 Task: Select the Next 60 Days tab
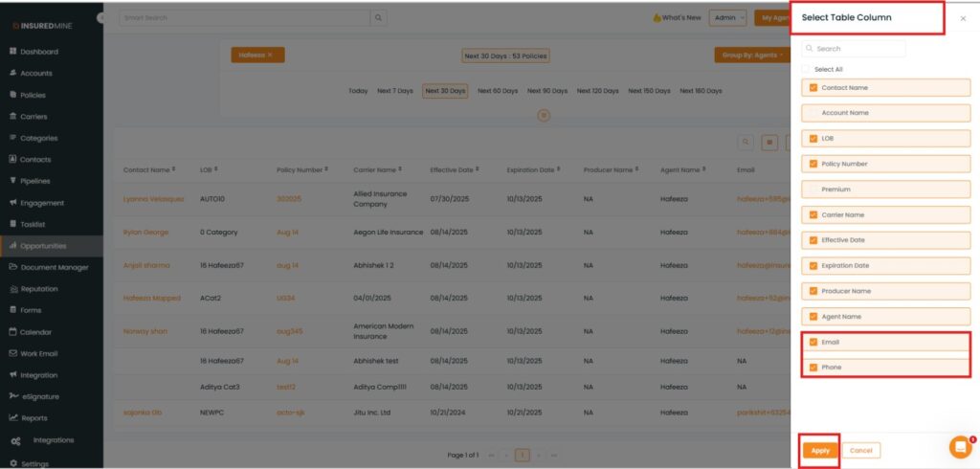[x=497, y=91]
